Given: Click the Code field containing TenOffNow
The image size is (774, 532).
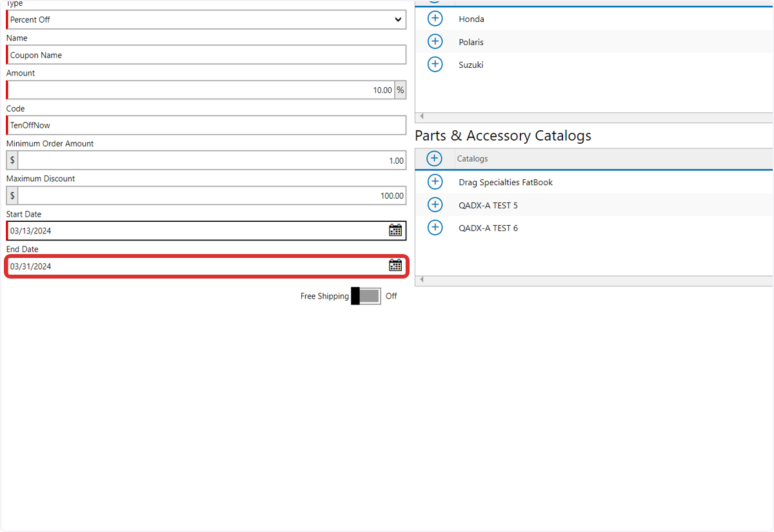Looking at the screenshot, I should click(x=206, y=125).
